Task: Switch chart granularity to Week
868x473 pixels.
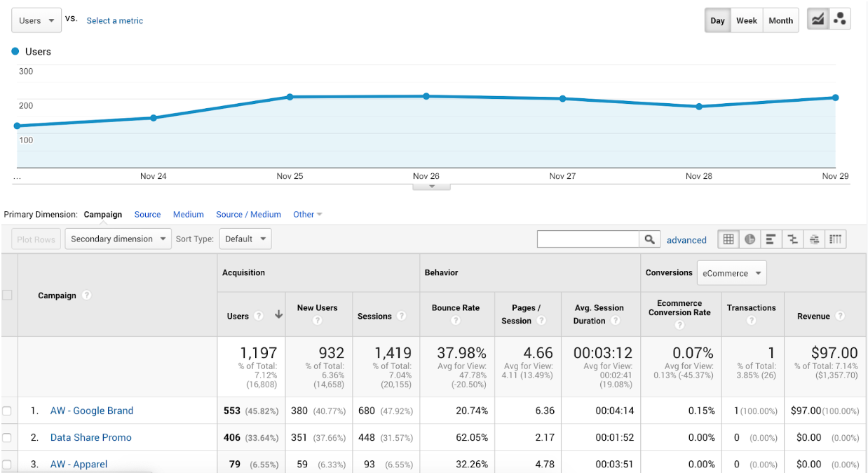Action: pos(747,20)
